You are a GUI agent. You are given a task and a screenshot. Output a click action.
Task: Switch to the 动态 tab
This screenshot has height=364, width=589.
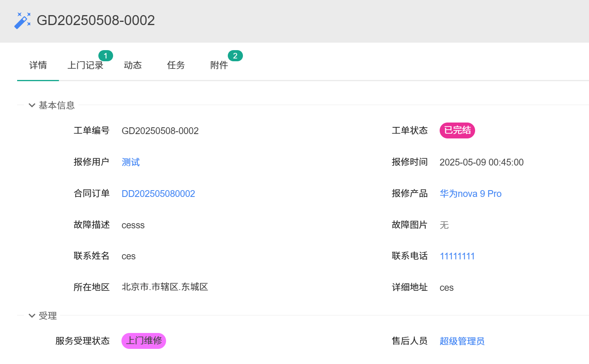[133, 65]
